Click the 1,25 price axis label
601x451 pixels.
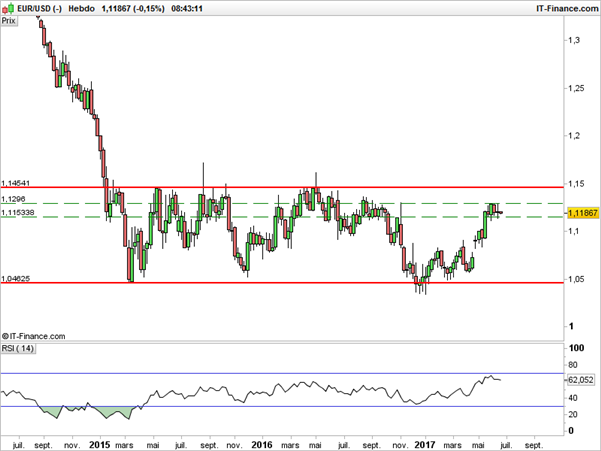coord(576,88)
